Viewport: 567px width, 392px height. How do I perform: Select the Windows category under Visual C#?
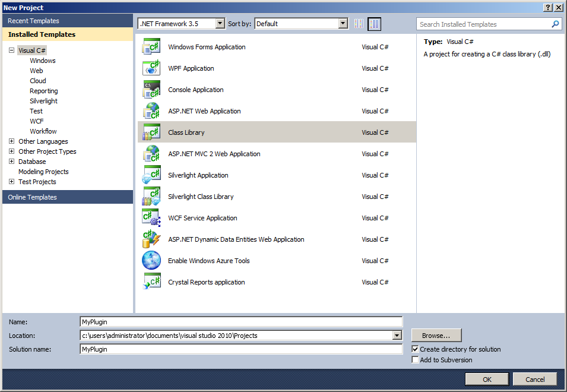pos(43,61)
